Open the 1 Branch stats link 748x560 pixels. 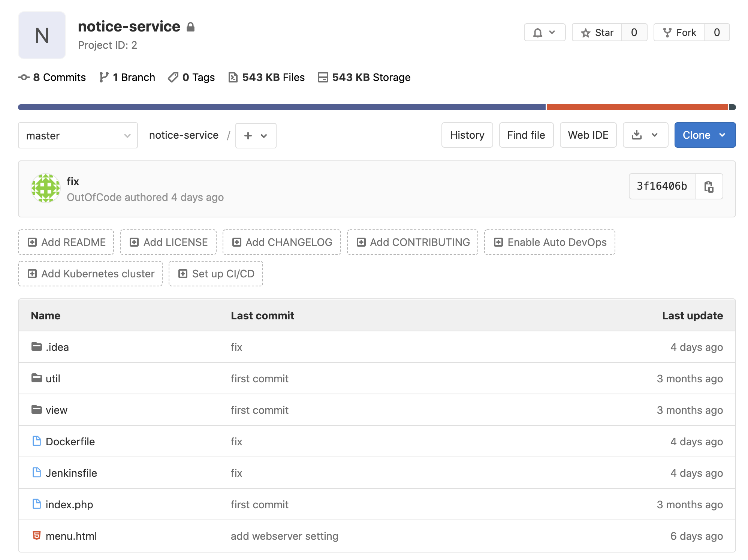[x=127, y=77]
